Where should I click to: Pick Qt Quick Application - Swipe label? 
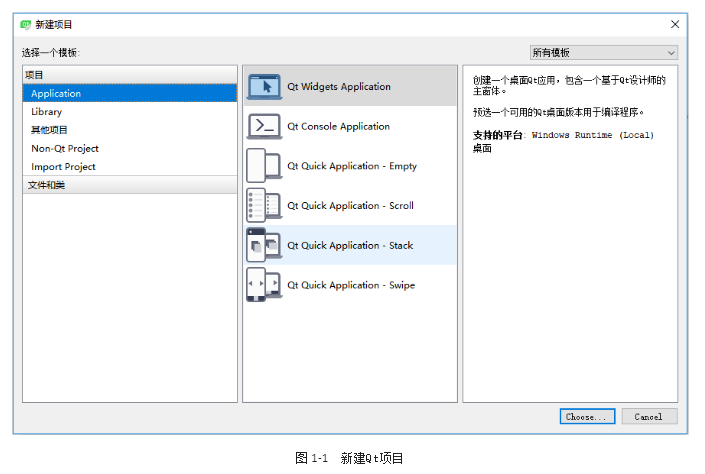click(351, 285)
